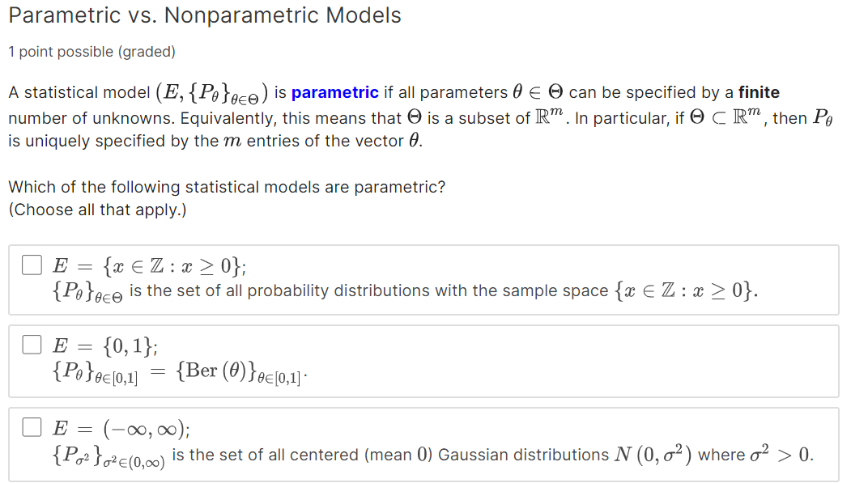The image size is (868, 483).
Task: Click the Parametric vs. Nonparametric Models heading
Action: click(x=205, y=15)
